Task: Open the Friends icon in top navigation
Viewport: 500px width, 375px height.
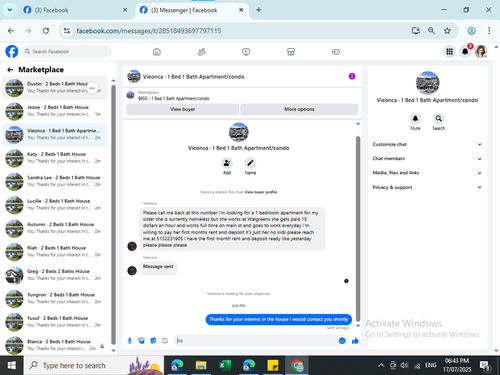Action: coord(201,52)
